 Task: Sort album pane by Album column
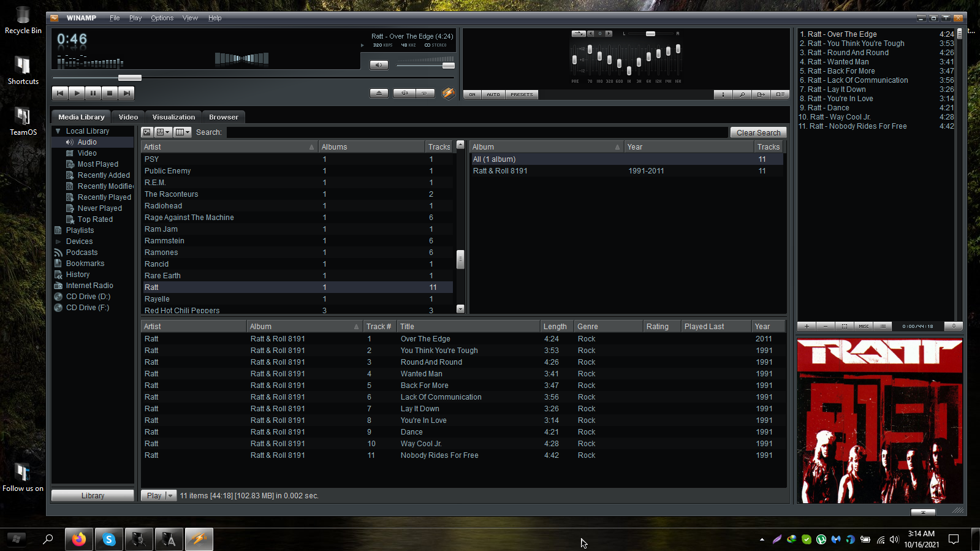pos(546,147)
